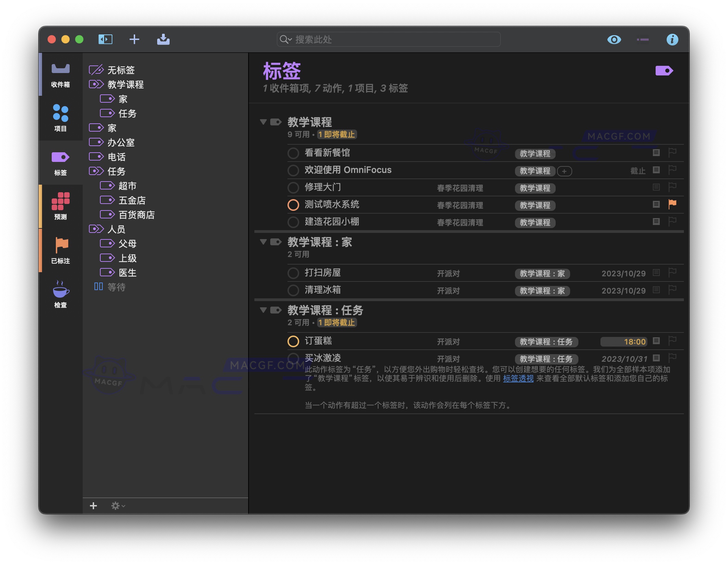This screenshot has height=565, width=728.
Task: Check off the 测试喷水系统 task
Action: tap(293, 205)
